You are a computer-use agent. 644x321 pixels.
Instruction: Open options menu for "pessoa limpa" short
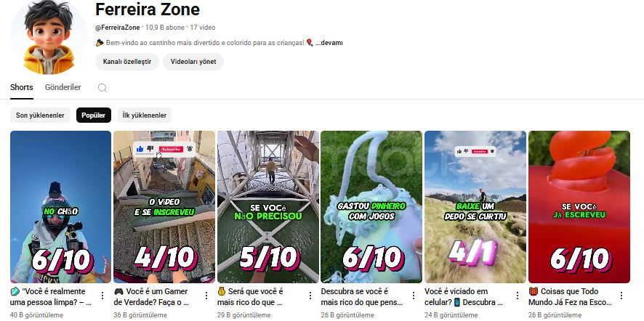(x=102, y=296)
